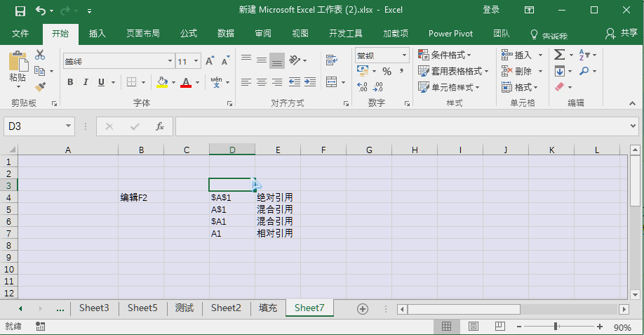The height and width of the screenshot is (335, 644).
Task: Decrease font size with smaller A icon
Action: pyautogui.click(x=225, y=61)
